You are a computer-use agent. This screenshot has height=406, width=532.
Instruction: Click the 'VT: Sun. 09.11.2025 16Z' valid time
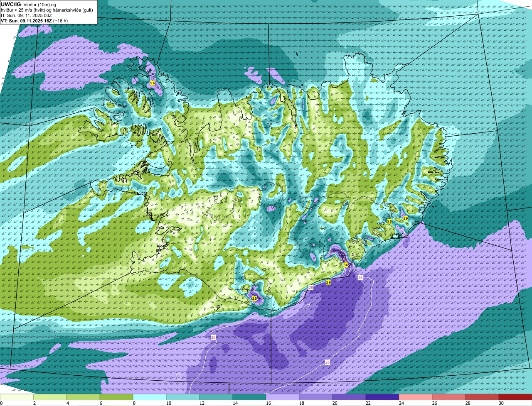[x=26, y=21]
